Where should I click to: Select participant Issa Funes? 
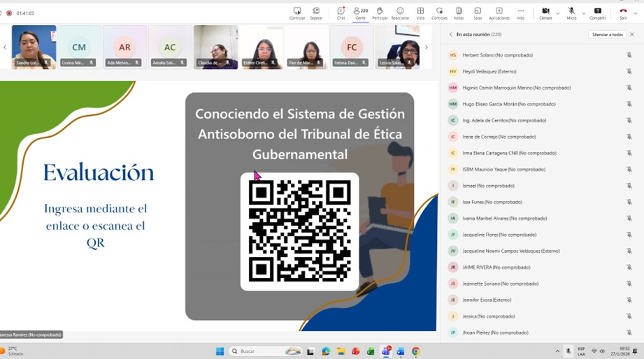pyautogui.click(x=541, y=202)
